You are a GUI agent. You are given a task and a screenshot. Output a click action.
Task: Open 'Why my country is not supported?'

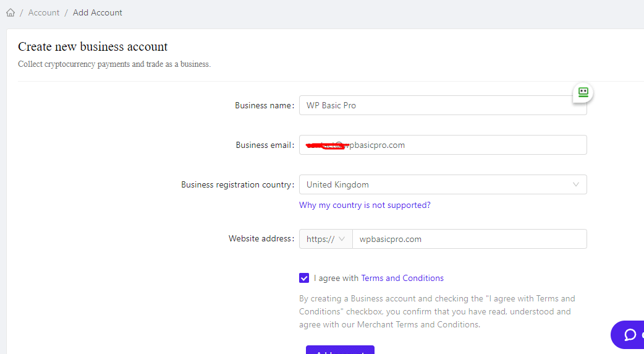pos(365,205)
